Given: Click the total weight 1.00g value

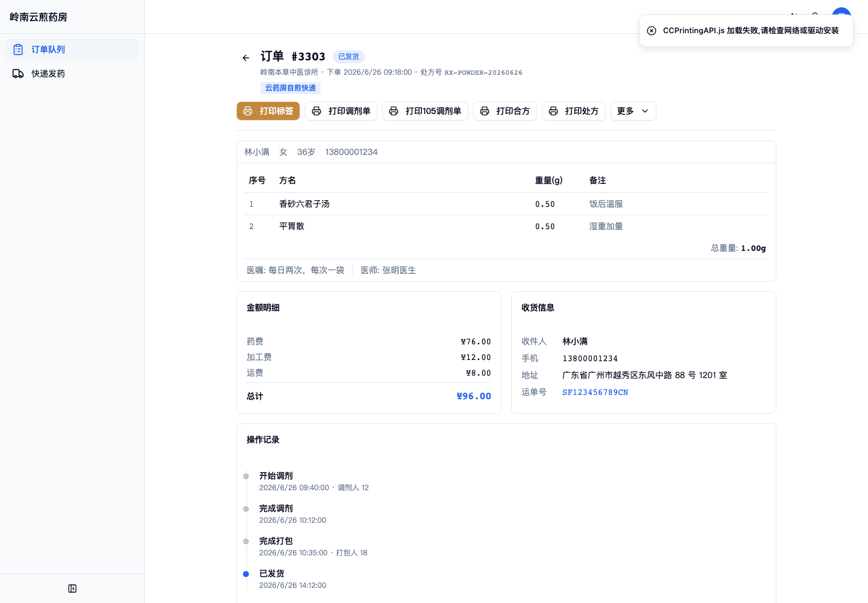Looking at the screenshot, I should tap(753, 248).
